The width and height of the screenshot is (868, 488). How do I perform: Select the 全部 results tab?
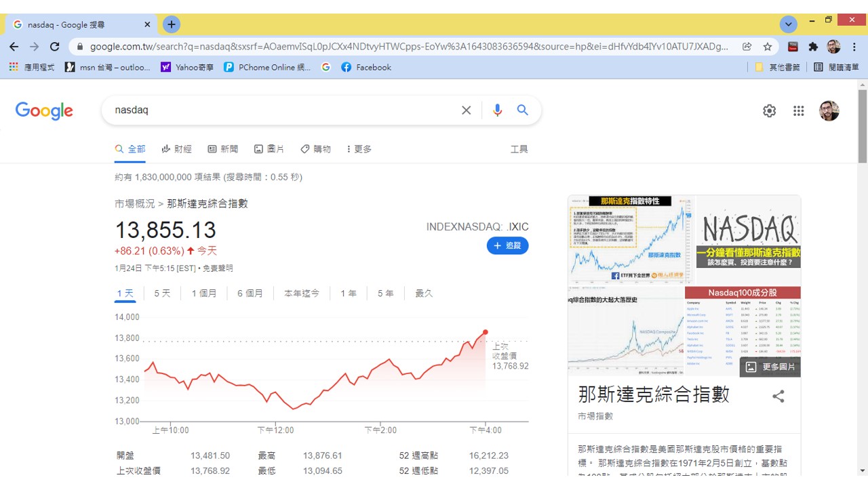[x=130, y=149]
